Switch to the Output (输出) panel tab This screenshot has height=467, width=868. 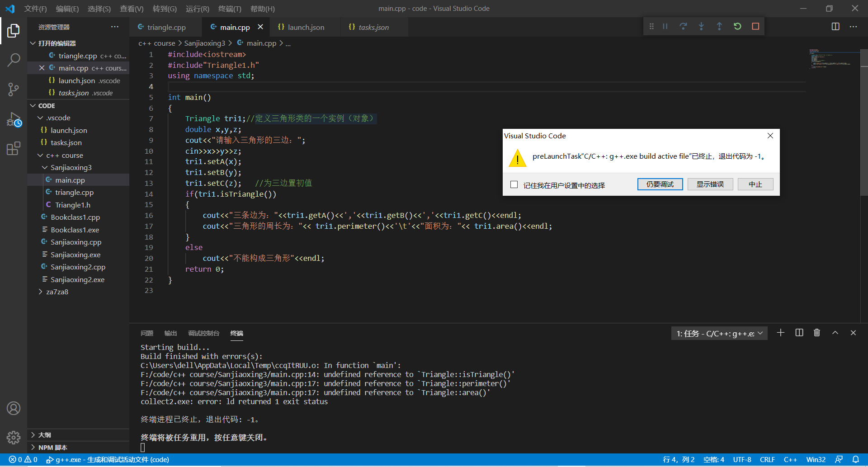170,333
